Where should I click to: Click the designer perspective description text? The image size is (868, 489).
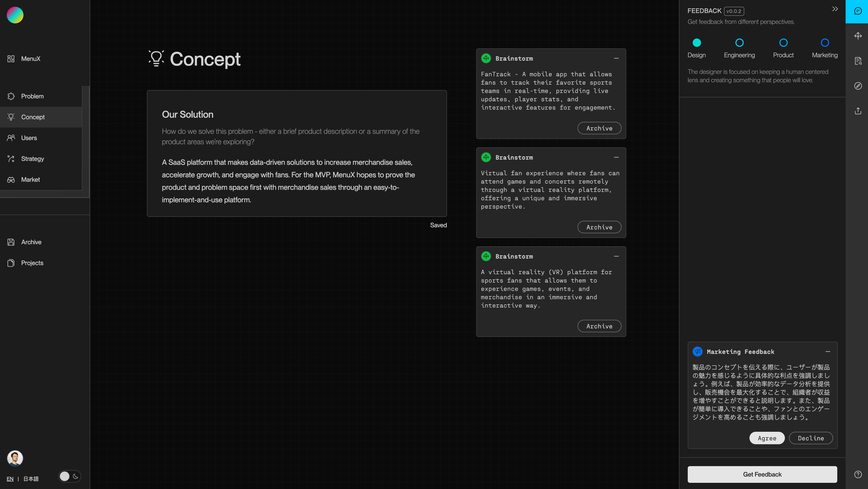(x=758, y=76)
